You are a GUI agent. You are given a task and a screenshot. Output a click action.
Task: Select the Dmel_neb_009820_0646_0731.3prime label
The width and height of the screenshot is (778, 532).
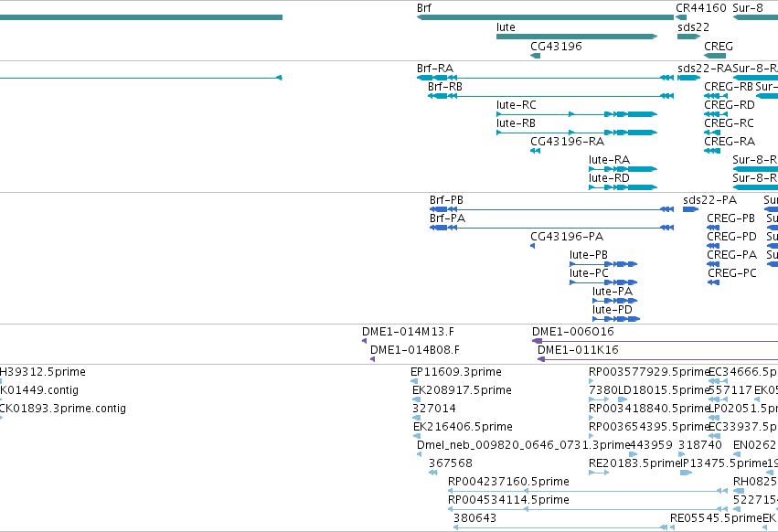(x=523, y=445)
